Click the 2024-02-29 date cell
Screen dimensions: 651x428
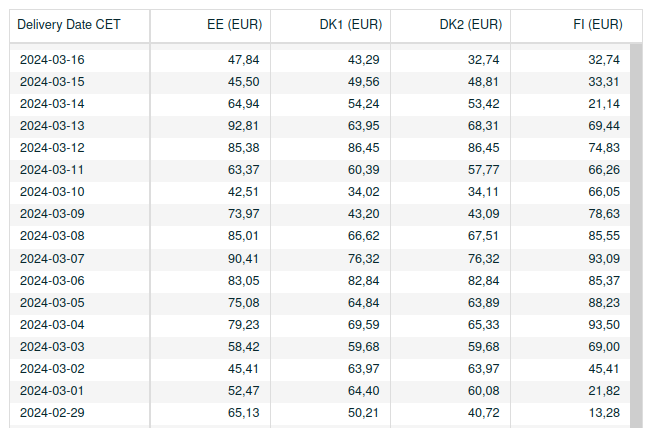(x=80, y=413)
